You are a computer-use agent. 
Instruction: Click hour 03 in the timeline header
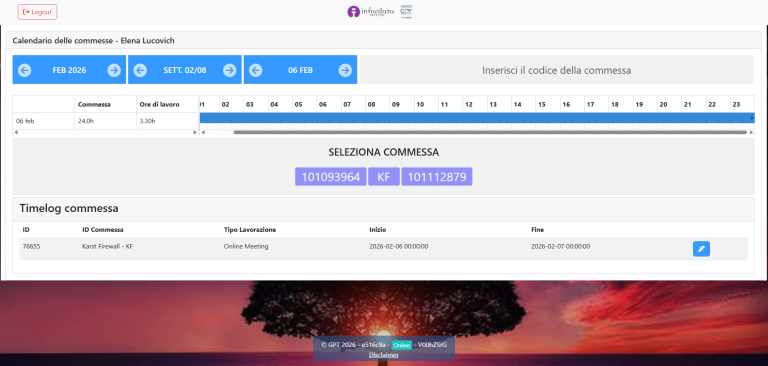point(249,104)
